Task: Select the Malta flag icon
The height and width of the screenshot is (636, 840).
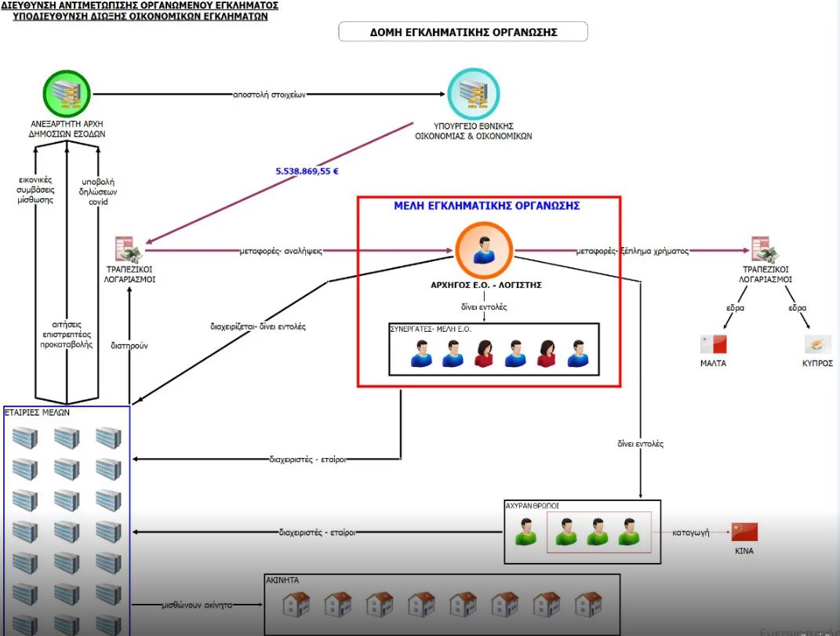Action: coord(713,344)
